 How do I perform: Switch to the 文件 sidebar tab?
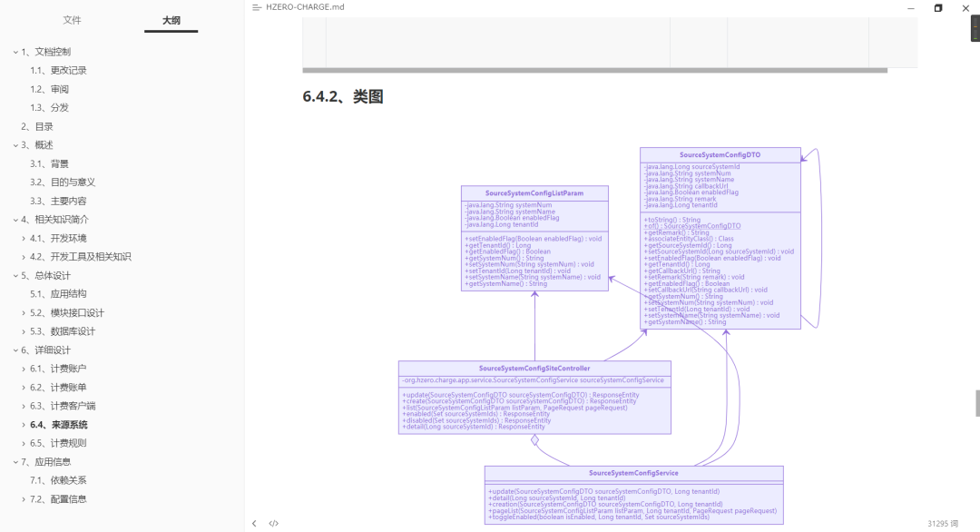pyautogui.click(x=72, y=20)
